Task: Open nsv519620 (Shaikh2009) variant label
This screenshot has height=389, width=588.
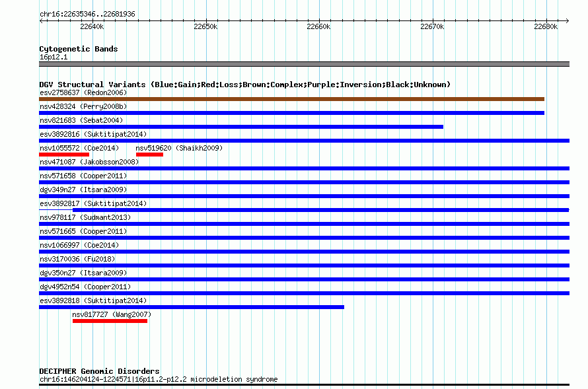Action: tap(179, 148)
